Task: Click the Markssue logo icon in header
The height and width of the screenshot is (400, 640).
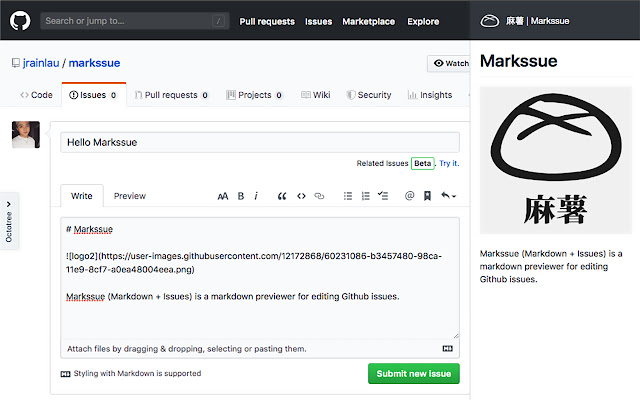Action: point(489,21)
